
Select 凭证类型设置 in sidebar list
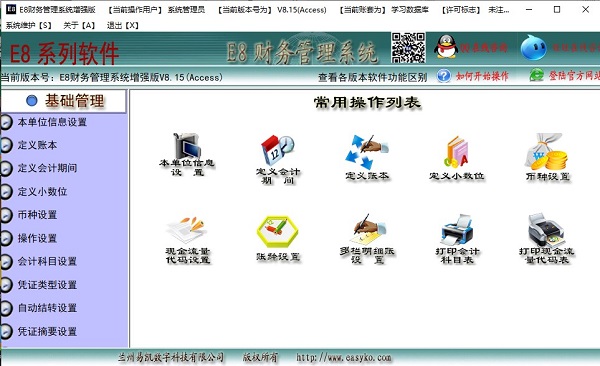pyautogui.click(x=47, y=285)
